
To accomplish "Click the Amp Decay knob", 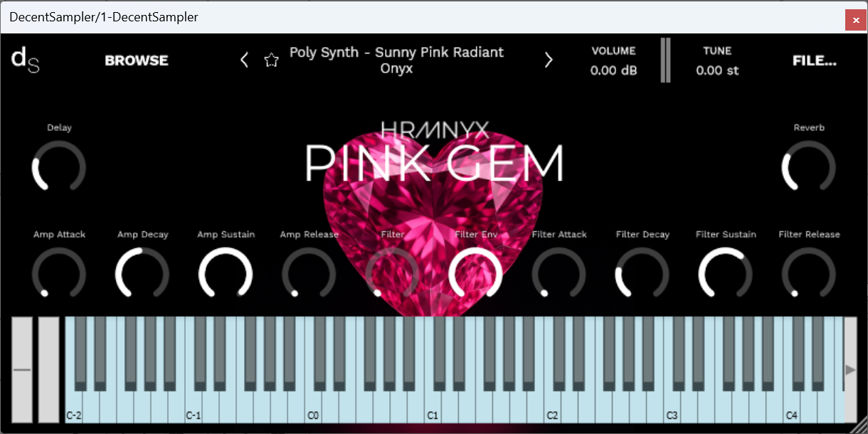I will [142, 275].
